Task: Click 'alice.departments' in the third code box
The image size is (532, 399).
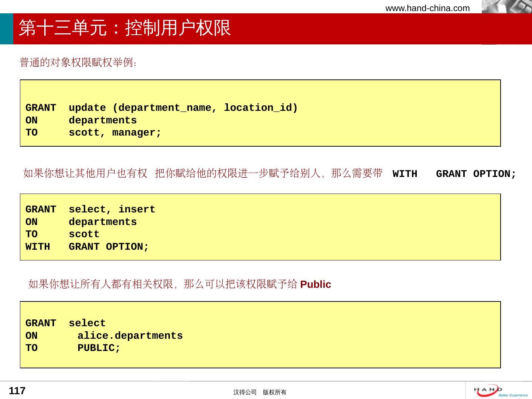Action: [130, 336]
